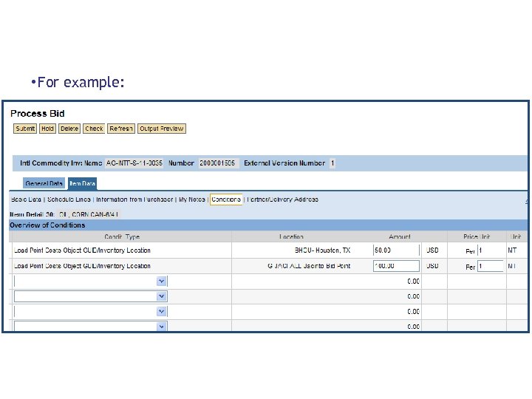
Task: Click the Price Unit column header
Action: [477, 236]
